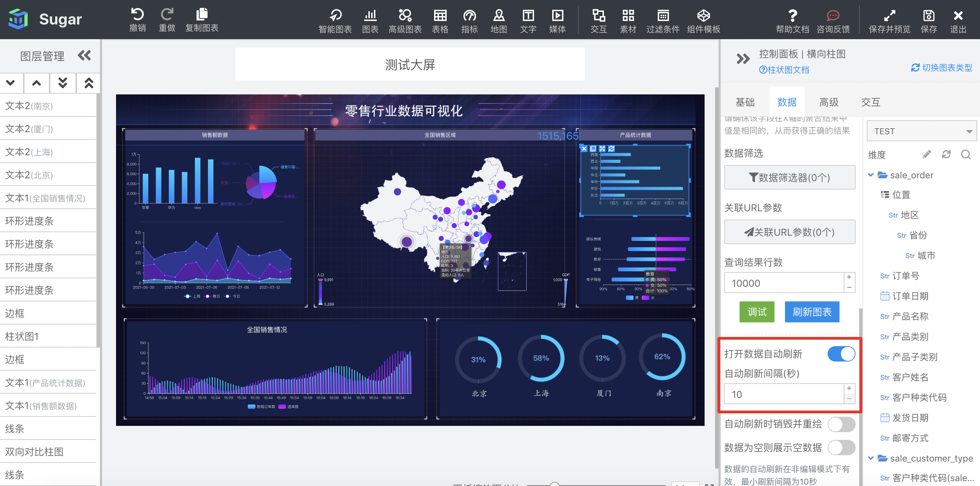Switch to 高级 tab
The width and height of the screenshot is (980, 486).
pyautogui.click(x=829, y=102)
